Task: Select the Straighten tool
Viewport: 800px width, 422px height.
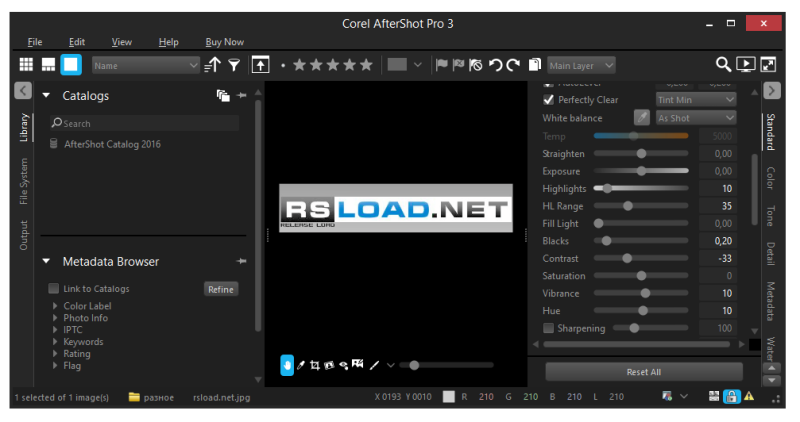Action: 329,365
